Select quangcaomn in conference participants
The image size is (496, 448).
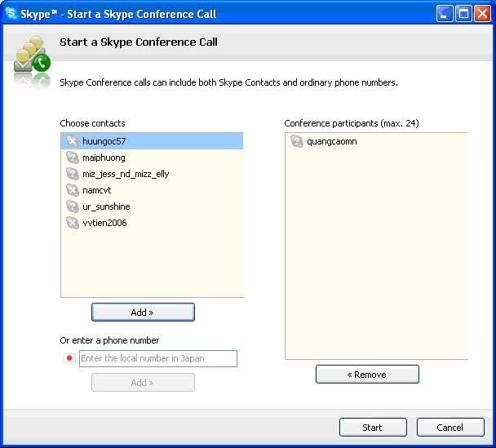pos(331,141)
